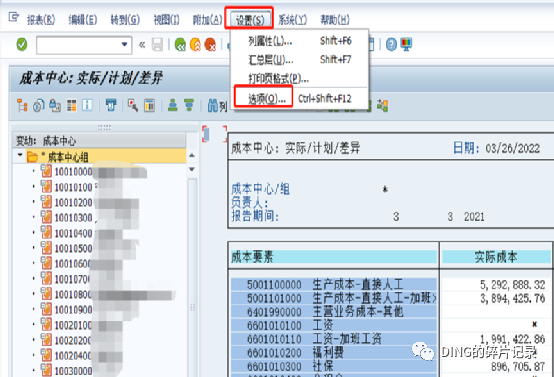Open the 报表(R) menu
554x377 pixels.
(x=41, y=20)
